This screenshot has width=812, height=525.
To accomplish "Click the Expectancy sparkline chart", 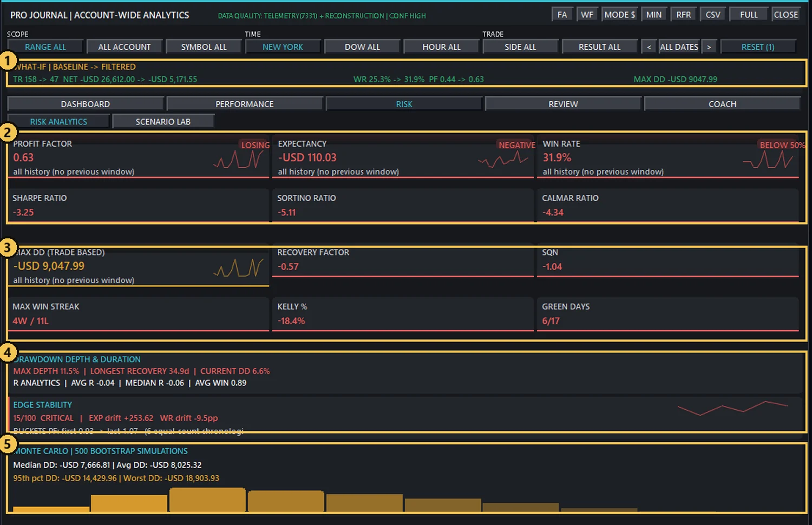I will [503, 159].
